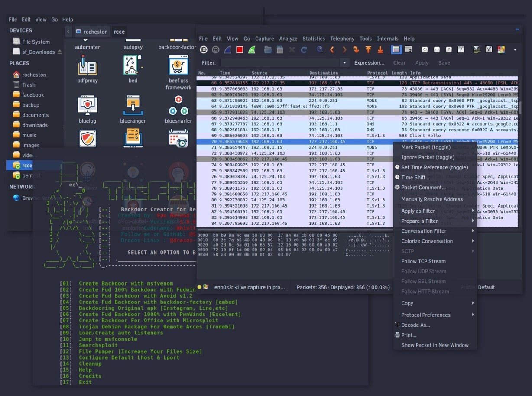The image size is (532, 396).
Task: Open the bed tool icon in the rcce folder
Action: point(133,65)
